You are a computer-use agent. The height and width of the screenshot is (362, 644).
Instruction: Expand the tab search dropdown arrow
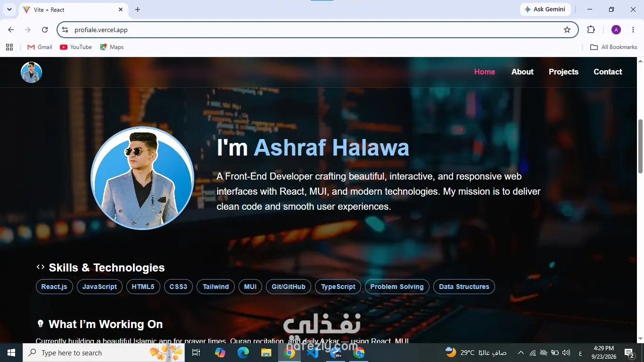pos(9,9)
